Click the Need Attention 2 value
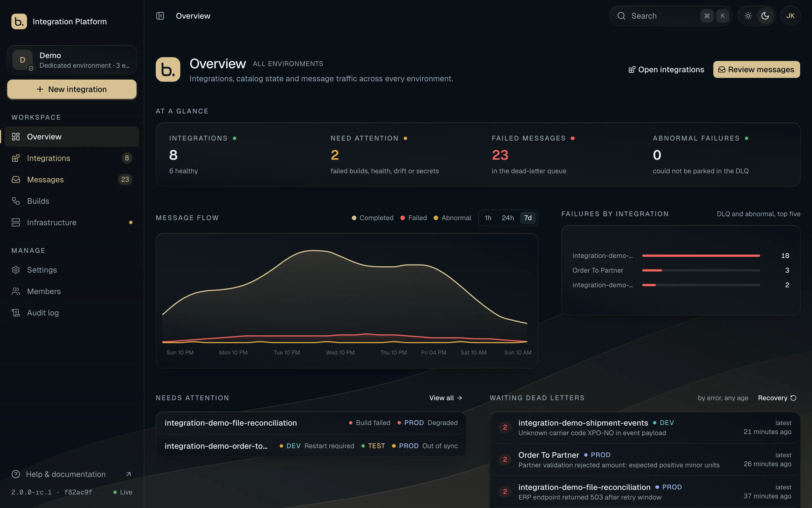Image resolution: width=812 pixels, height=508 pixels. (x=335, y=155)
